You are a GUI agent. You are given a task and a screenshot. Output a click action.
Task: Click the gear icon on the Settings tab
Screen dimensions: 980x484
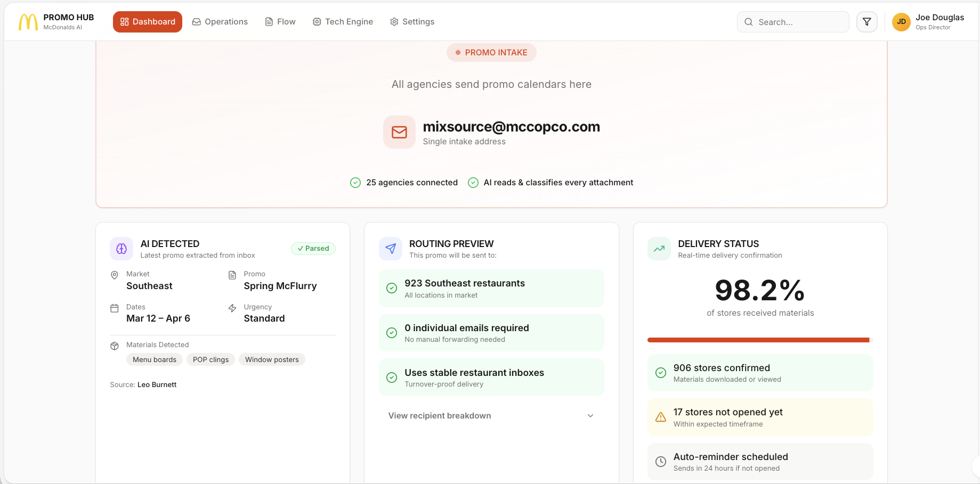point(394,22)
